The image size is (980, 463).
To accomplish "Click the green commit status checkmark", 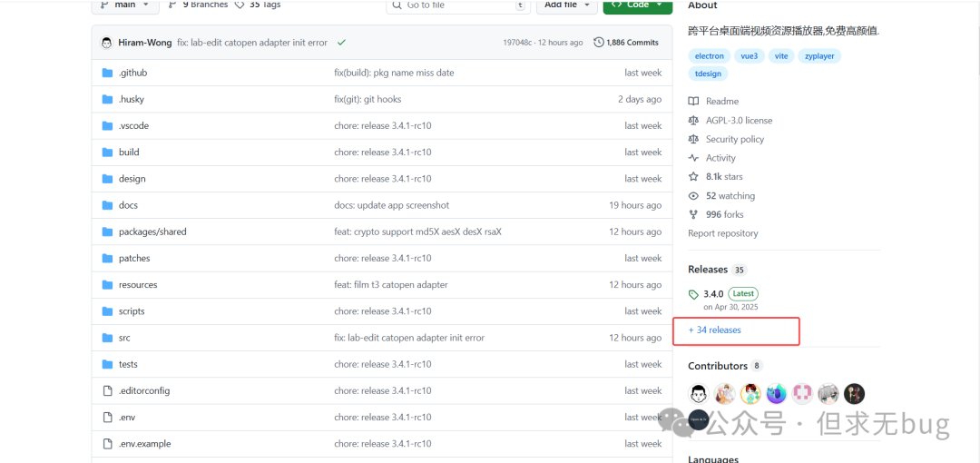I will [x=341, y=43].
